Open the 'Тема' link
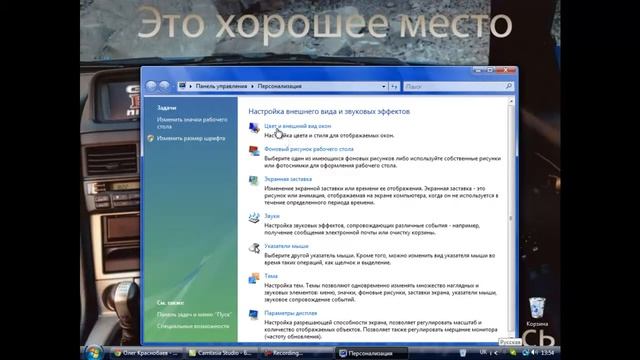Screen dimensions: 640x360 click(x=271, y=276)
